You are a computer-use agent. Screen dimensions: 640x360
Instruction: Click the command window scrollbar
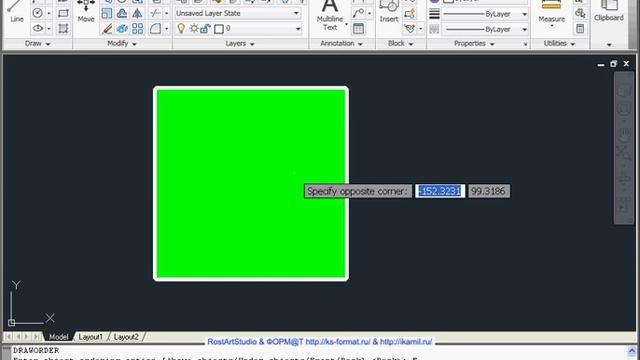click(x=632, y=353)
